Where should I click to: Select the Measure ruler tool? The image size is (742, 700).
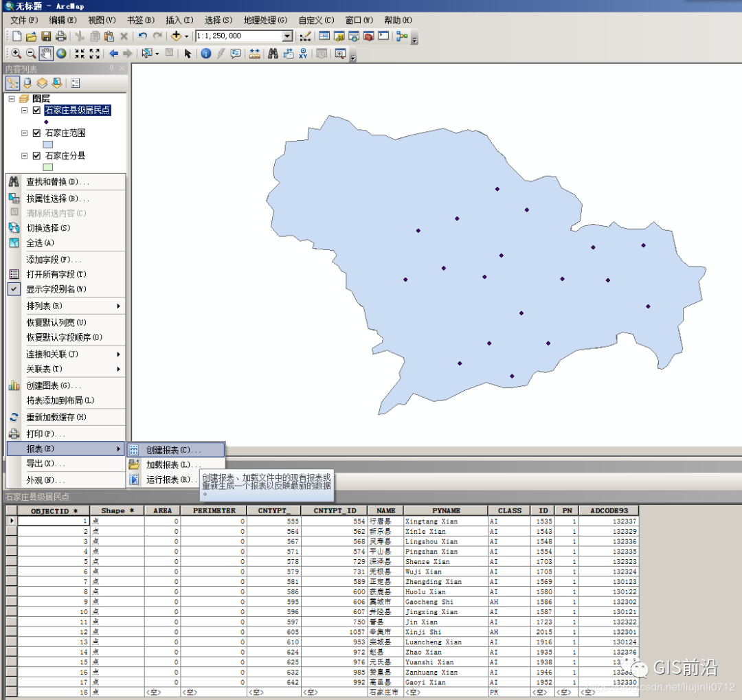pos(255,54)
